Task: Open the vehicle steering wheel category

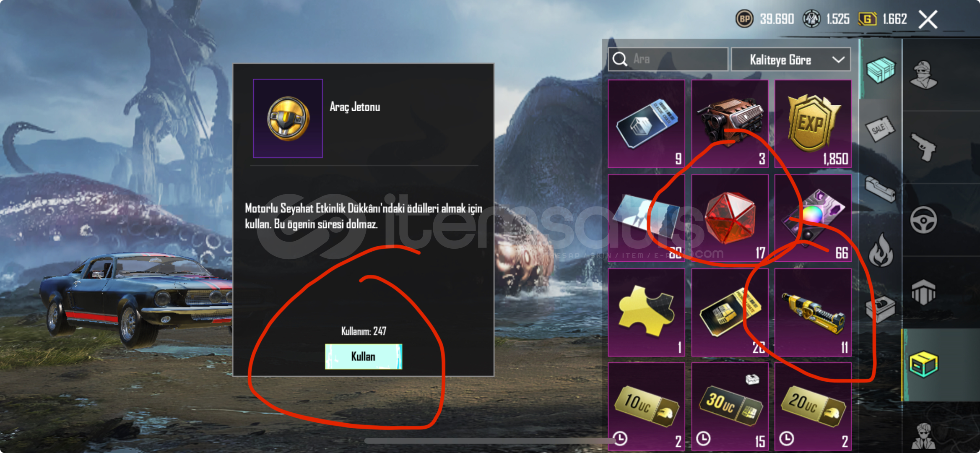Action: click(923, 220)
